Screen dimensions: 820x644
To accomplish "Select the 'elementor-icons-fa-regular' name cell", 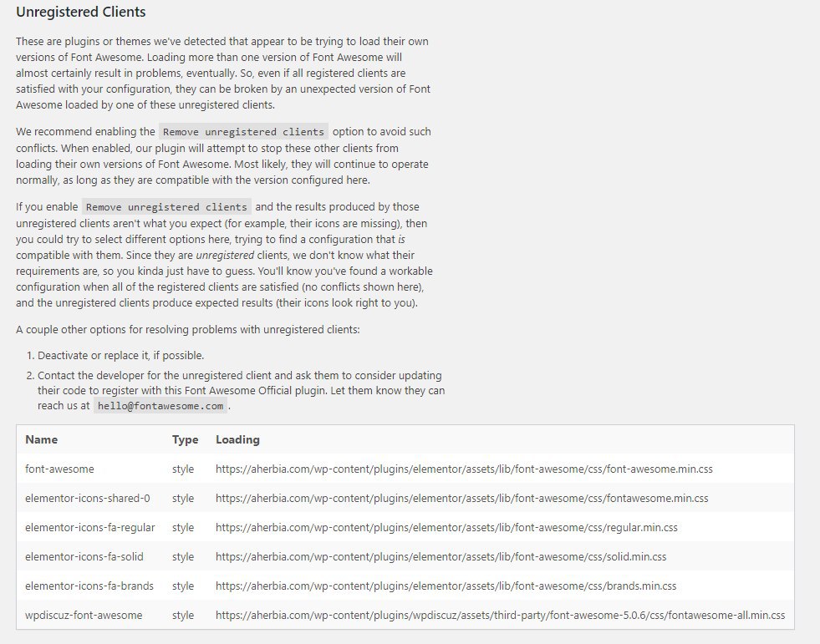I will (90, 527).
